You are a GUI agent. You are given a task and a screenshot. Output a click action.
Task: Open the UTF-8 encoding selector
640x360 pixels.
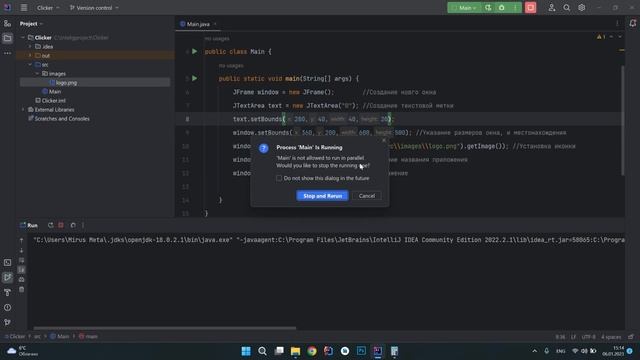point(589,337)
